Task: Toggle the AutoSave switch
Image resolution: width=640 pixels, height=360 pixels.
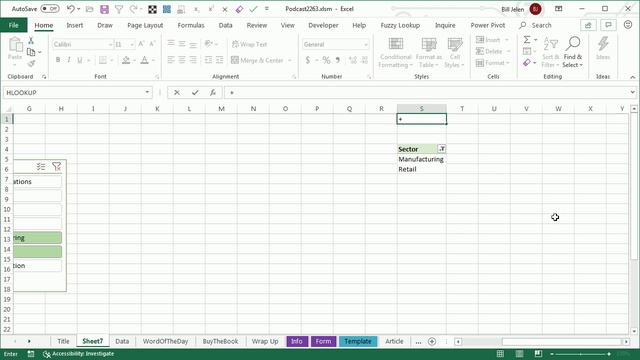Action: [x=50, y=9]
